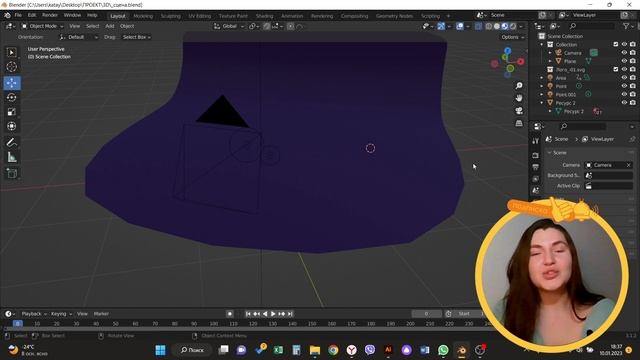Open the Render menu
The height and width of the screenshot is (360, 640).
click(50, 15)
